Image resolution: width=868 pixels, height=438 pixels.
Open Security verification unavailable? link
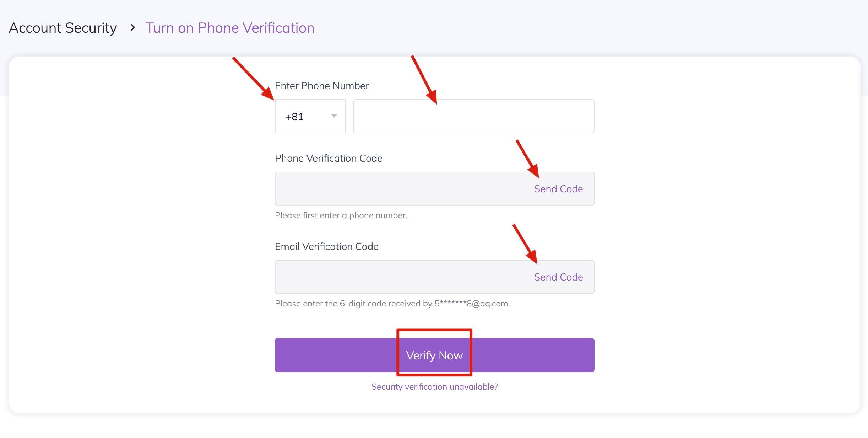tap(434, 387)
